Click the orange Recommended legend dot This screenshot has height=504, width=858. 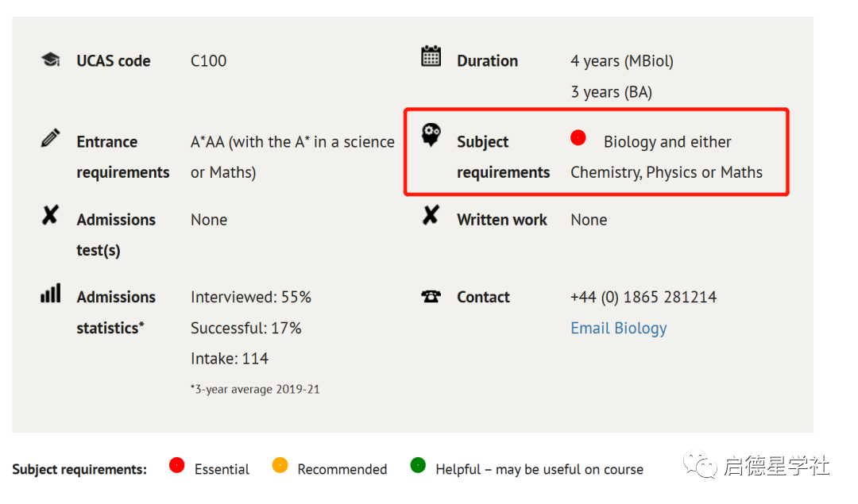pyautogui.click(x=280, y=466)
